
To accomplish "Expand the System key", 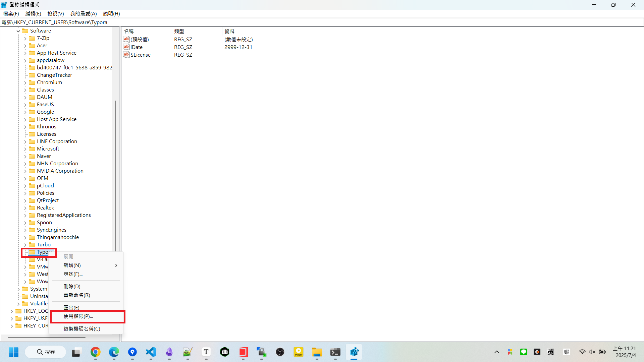I will coord(18,289).
